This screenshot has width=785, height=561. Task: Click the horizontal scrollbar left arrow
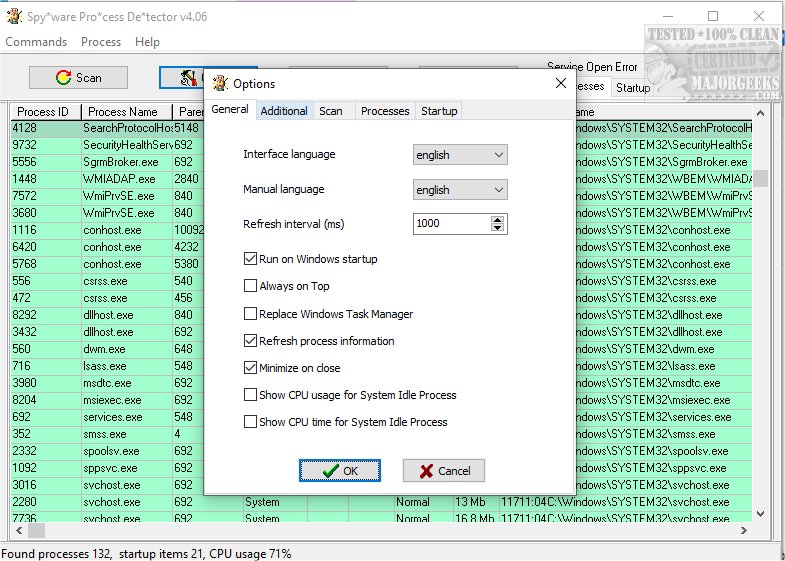[19, 530]
